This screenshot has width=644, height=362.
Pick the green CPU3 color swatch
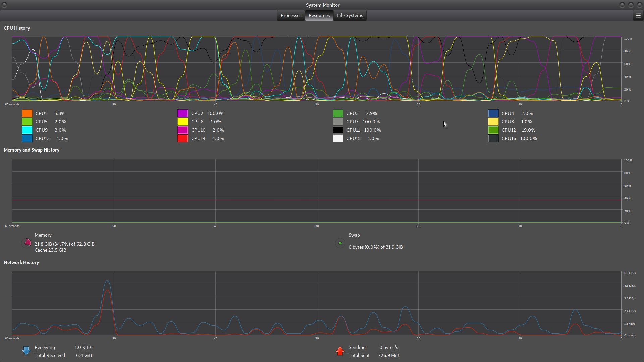[x=338, y=114]
